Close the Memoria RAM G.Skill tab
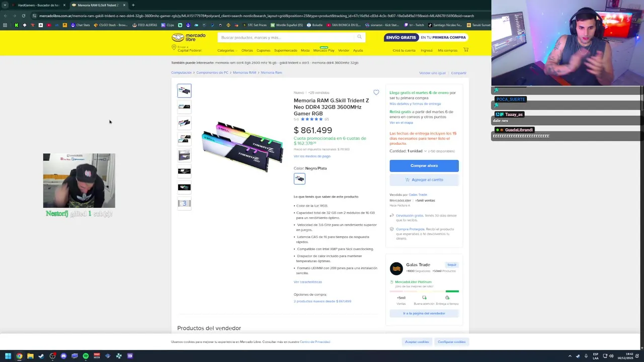Image resolution: width=644 pixels, height=362 pixels. [124, 5]
